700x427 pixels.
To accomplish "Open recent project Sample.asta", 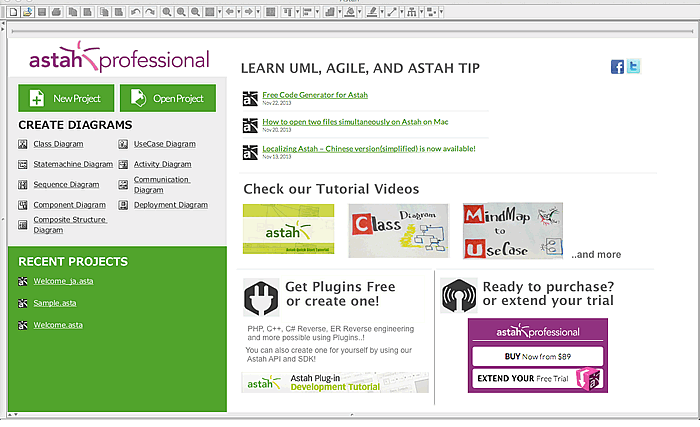I will pos(55,303).
